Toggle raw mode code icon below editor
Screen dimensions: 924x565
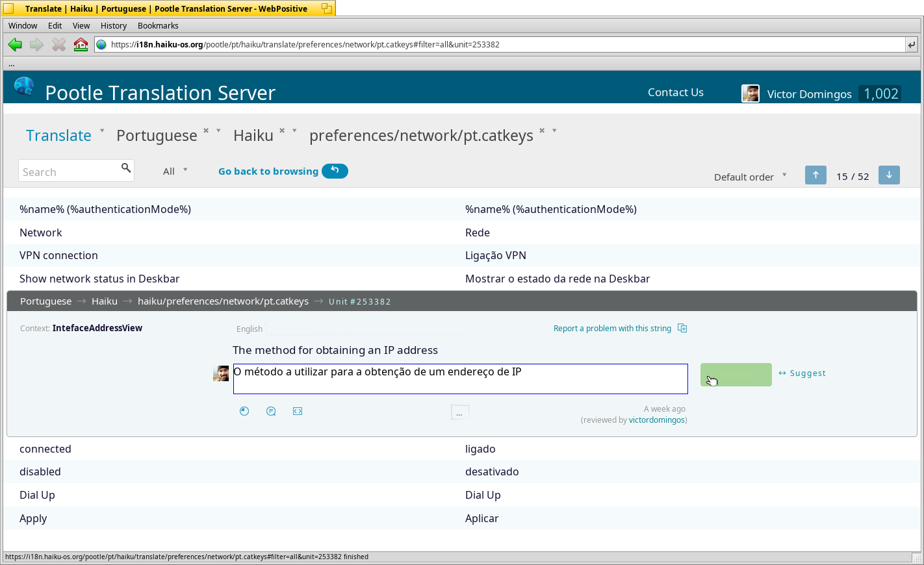(298, 411)
